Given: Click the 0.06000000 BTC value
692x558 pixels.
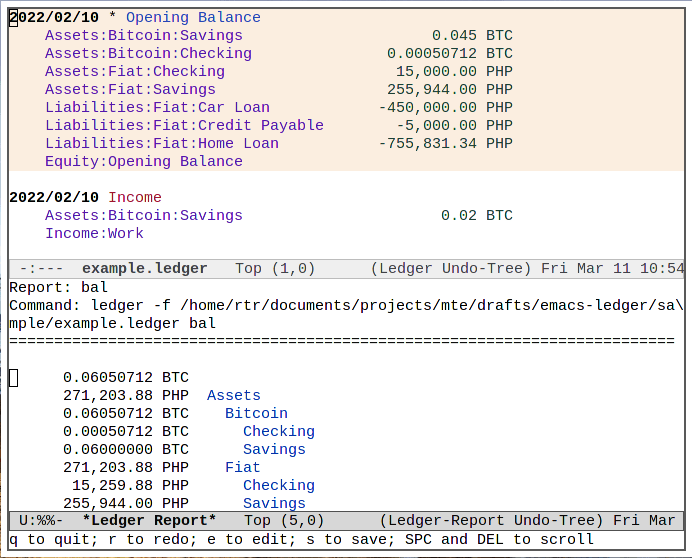Looking at the screenshot, I should tap(126, 449).
